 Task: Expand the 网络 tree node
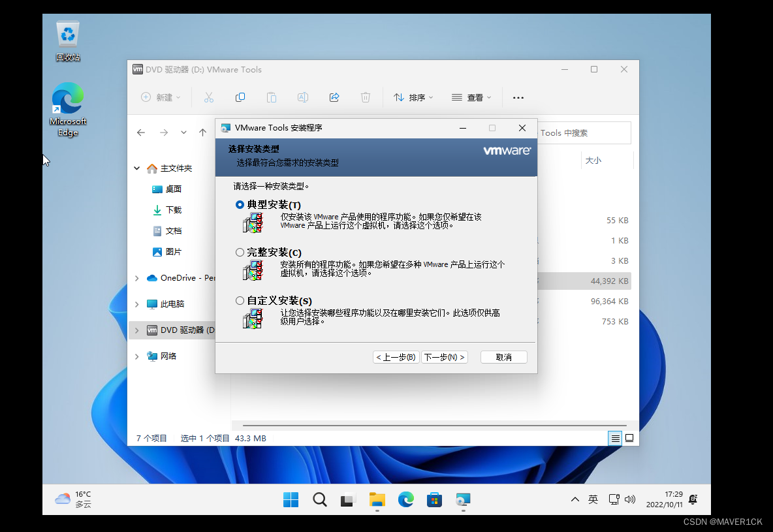click(136, 356)
